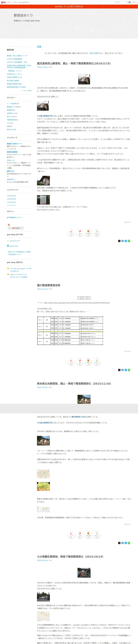Share the 白糸郵便局 post on Facebook
This screenshot has height=644, width=138.
pos(123,543)
